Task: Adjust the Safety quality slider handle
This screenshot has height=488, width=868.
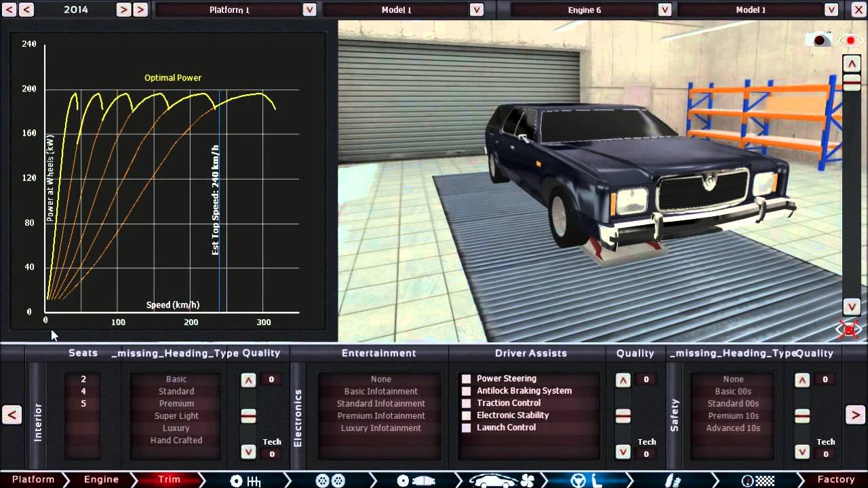Action: [x=802, y=415]
